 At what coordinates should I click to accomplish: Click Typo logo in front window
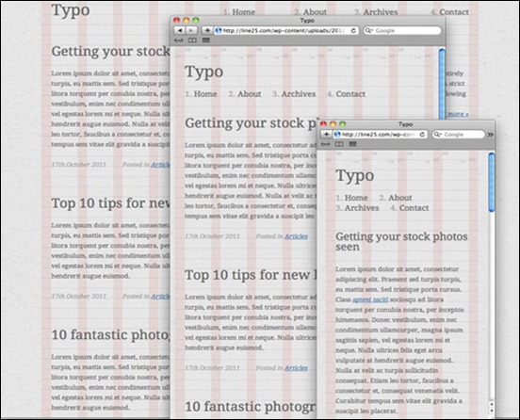355,176
